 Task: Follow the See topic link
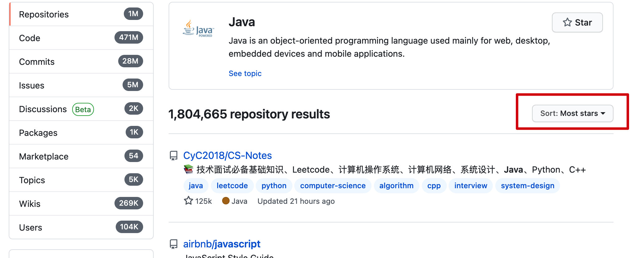(x=245, y=74)
